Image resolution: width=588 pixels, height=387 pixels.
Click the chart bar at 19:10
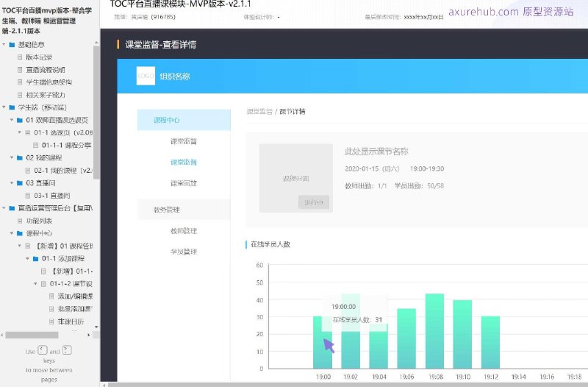point(462,334)
